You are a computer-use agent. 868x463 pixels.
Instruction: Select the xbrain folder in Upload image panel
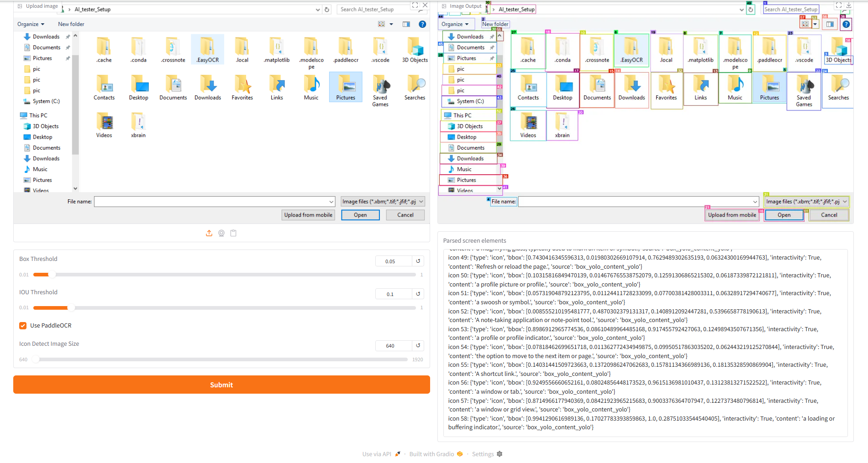click(x=138, y=125)
